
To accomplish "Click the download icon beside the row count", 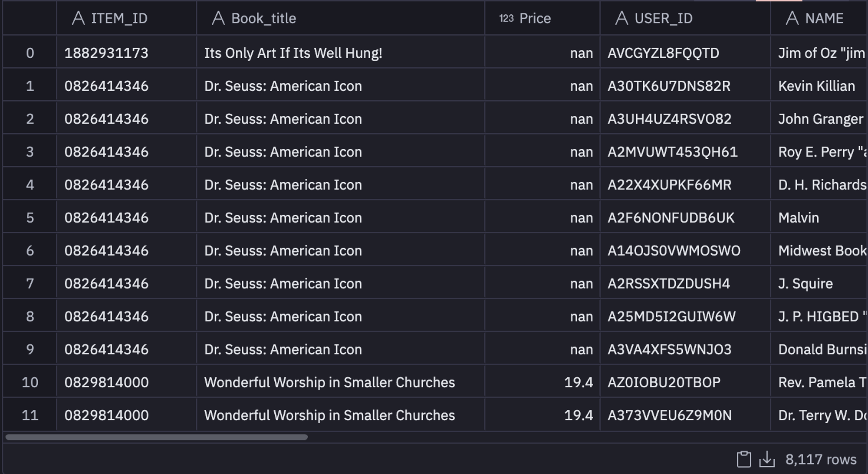I will coord(767,459).
